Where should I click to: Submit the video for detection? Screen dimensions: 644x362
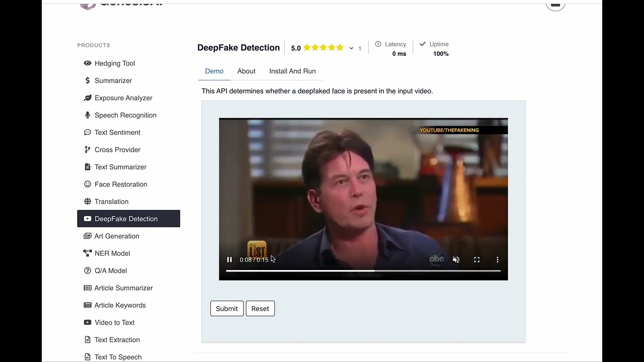click(x=227, y=309)
